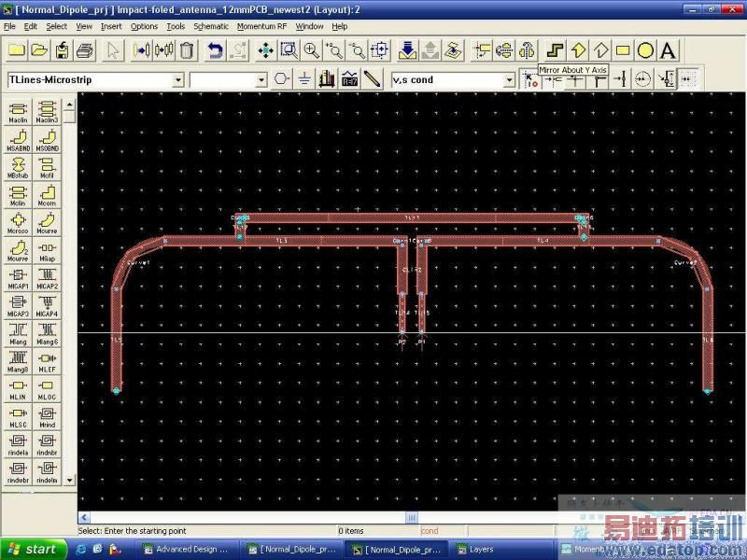Image resolution: width=747 pixels, height=560 pixels.
Task: Pick the MICAP1 interdigital capacitor component
Action: point(18,278)
